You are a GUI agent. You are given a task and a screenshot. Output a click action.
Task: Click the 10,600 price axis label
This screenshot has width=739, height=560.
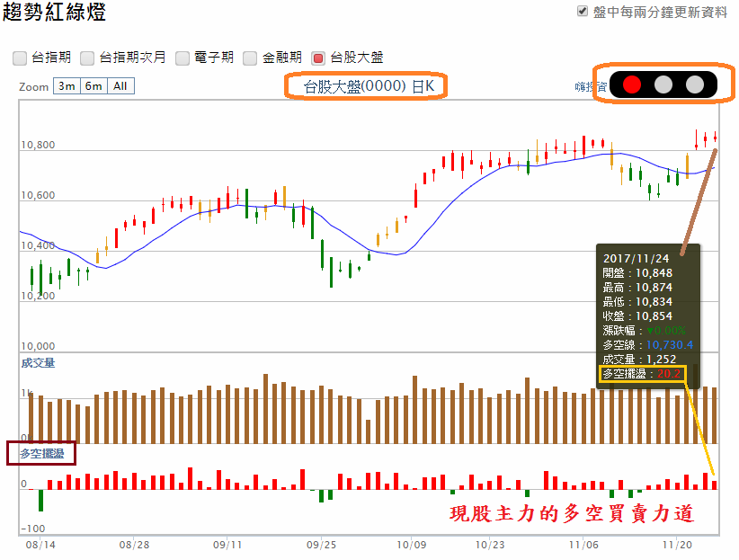[x=38, y=195]
